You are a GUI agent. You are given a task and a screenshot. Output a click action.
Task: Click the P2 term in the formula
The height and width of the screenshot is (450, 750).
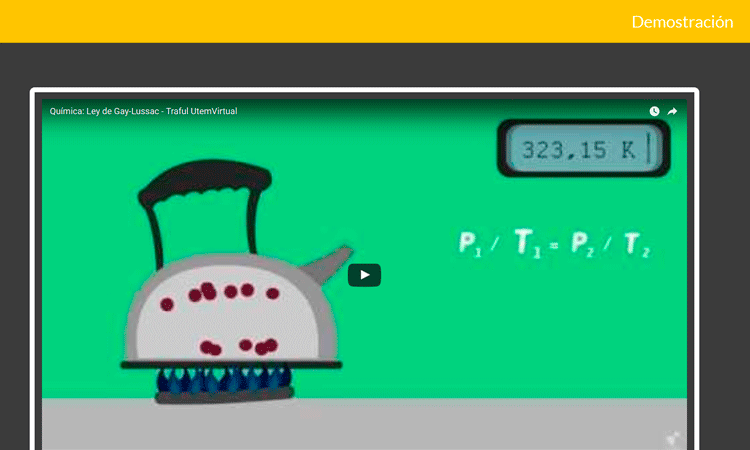[x=581, y=244]
